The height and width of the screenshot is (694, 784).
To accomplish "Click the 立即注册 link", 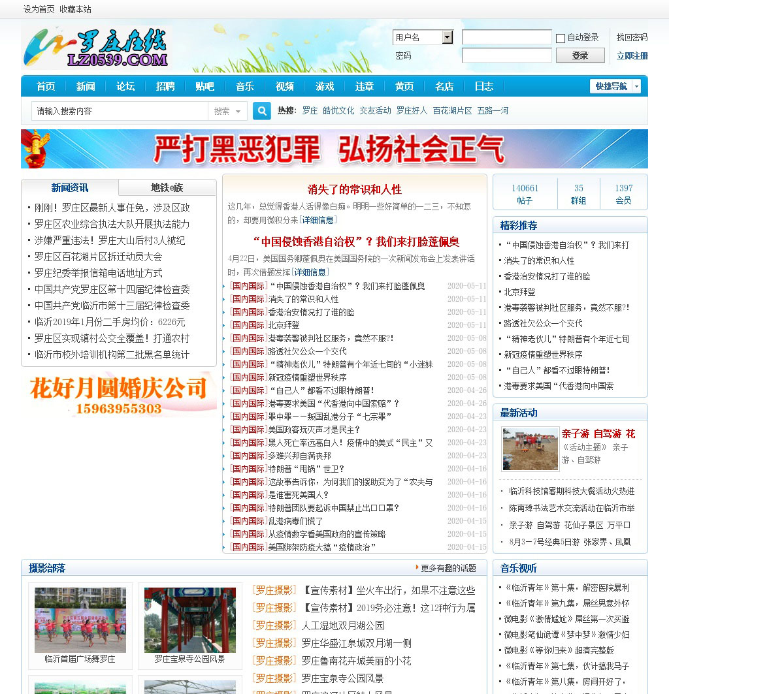I will 632,56.
